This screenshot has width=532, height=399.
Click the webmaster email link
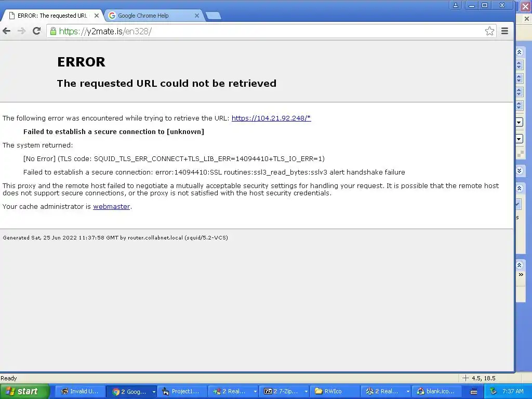(111, 206)
